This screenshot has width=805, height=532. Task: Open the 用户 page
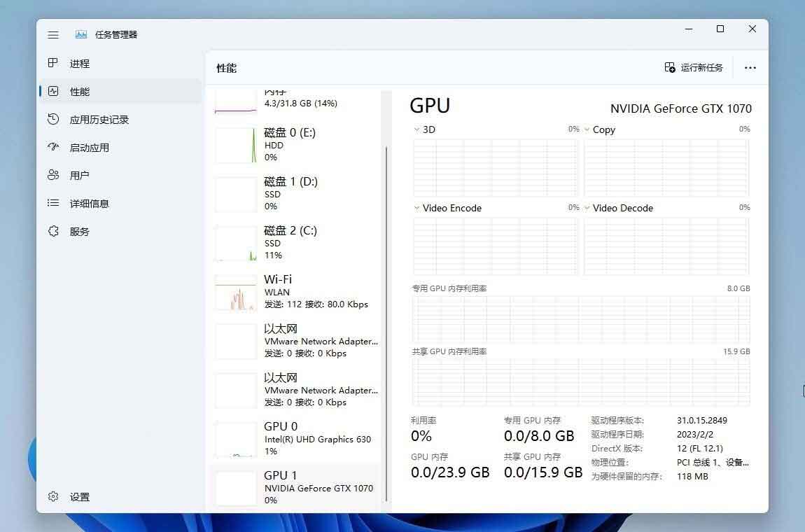120,176
